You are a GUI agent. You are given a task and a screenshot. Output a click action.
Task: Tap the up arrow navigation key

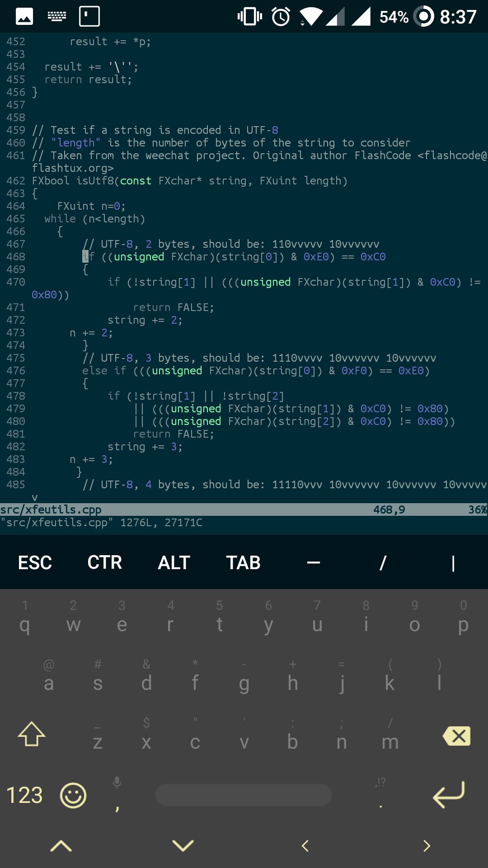click(61, 846)
